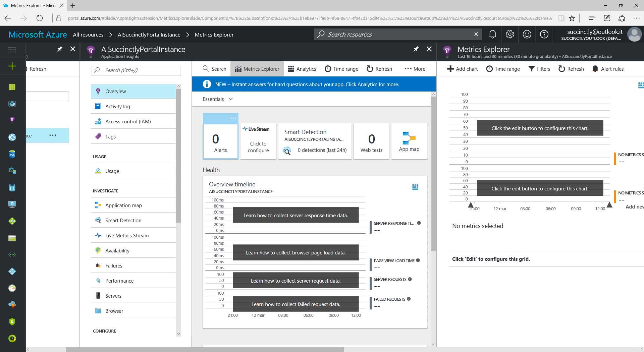
Task: Add page to browser favorites star
Action: tap(572, 18)
